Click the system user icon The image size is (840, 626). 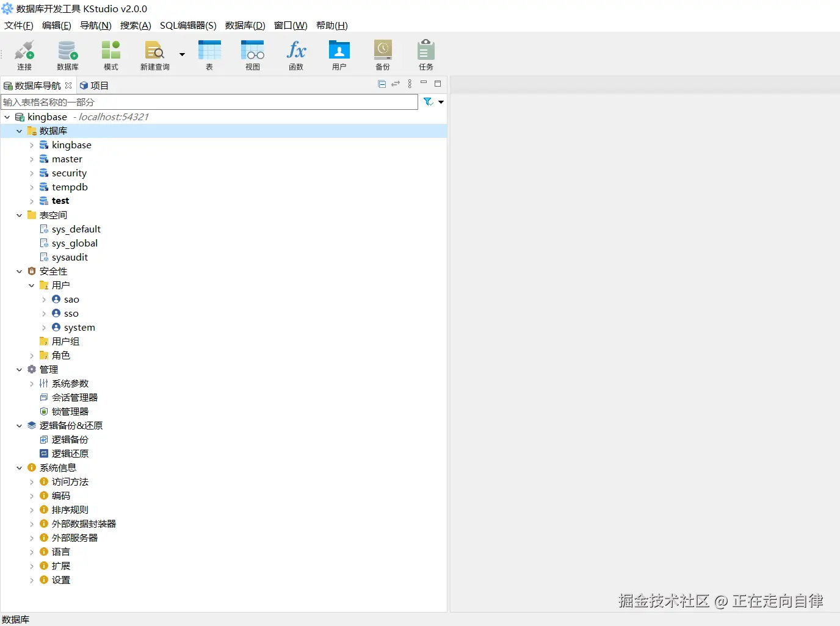(x=56, y=327)
